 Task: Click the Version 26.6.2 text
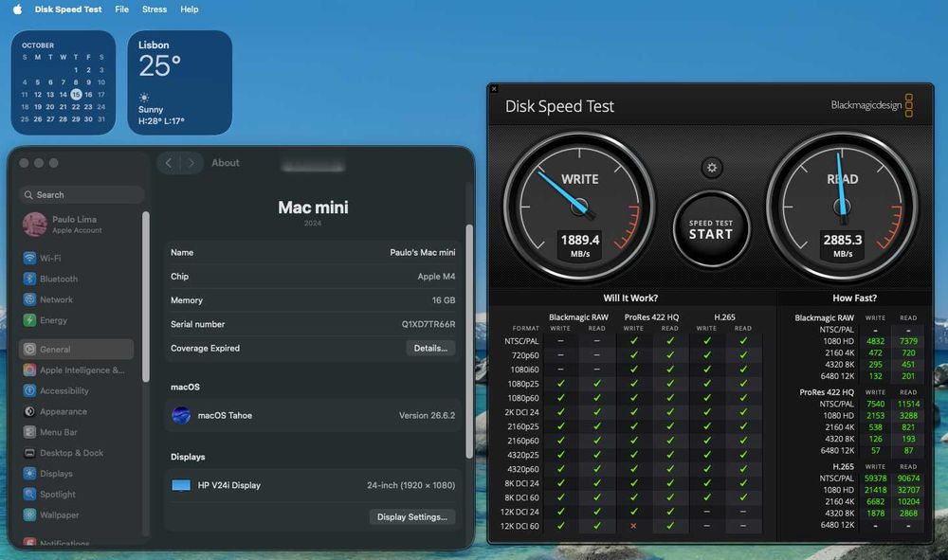coord(427,416)
